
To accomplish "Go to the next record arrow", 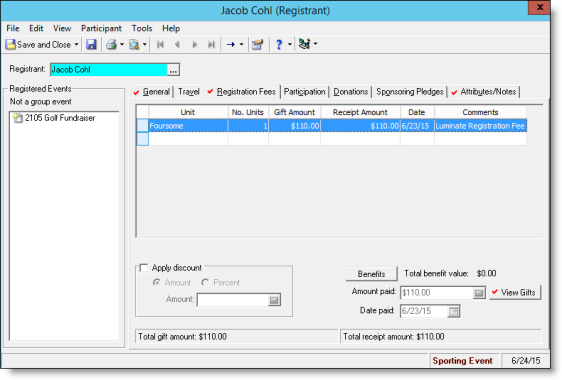I will (195, 44).
